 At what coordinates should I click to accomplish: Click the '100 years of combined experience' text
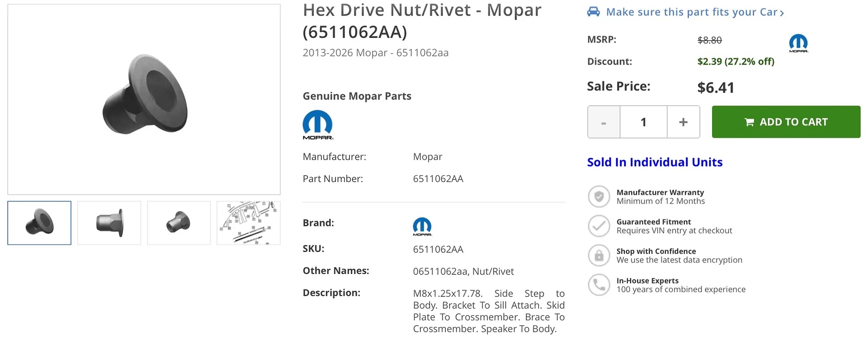click(681, 290)
